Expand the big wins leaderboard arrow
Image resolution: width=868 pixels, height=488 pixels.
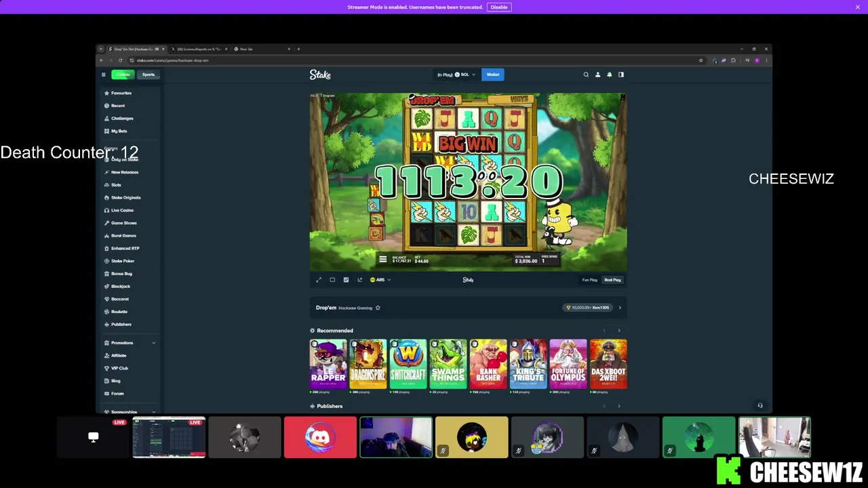(619, 308)
